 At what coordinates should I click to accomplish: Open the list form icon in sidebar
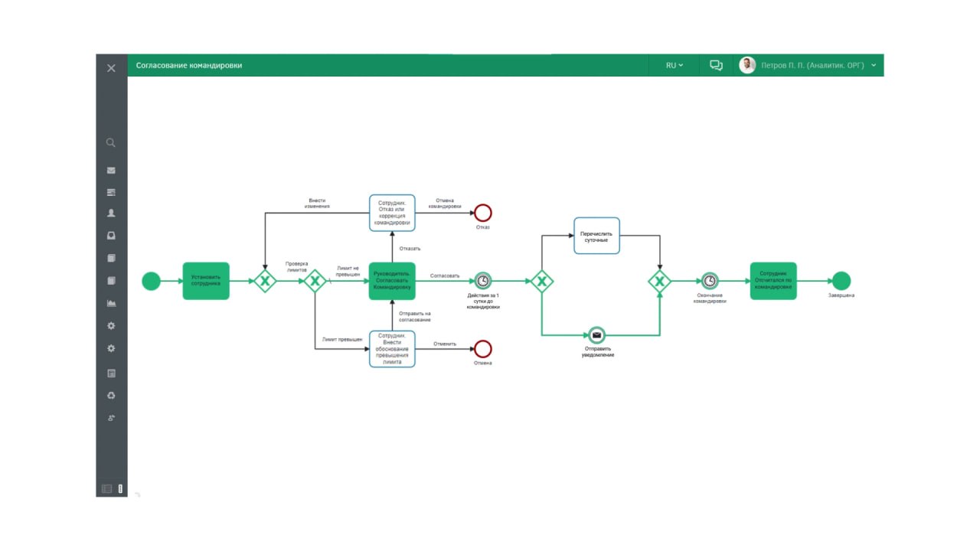tap(111, 373)
